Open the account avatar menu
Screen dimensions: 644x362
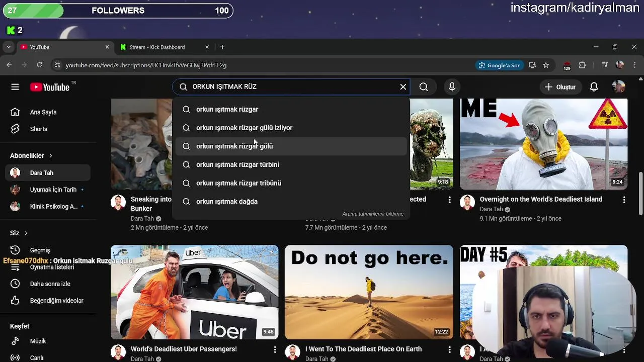618,87
